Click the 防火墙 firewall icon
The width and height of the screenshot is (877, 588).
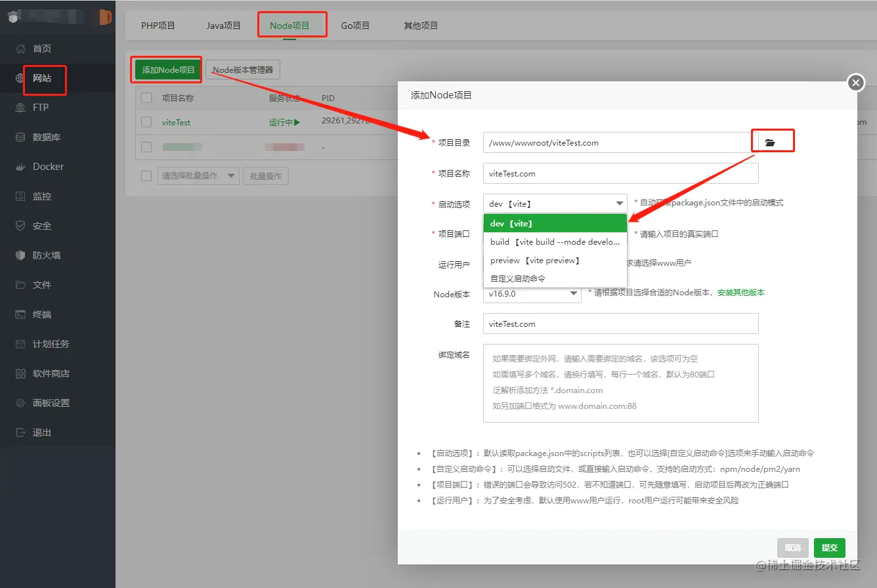[x=20, y=255]
